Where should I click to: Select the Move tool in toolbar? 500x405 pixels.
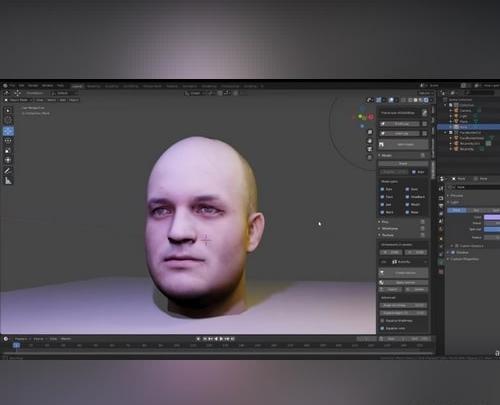tap(8, 131)
